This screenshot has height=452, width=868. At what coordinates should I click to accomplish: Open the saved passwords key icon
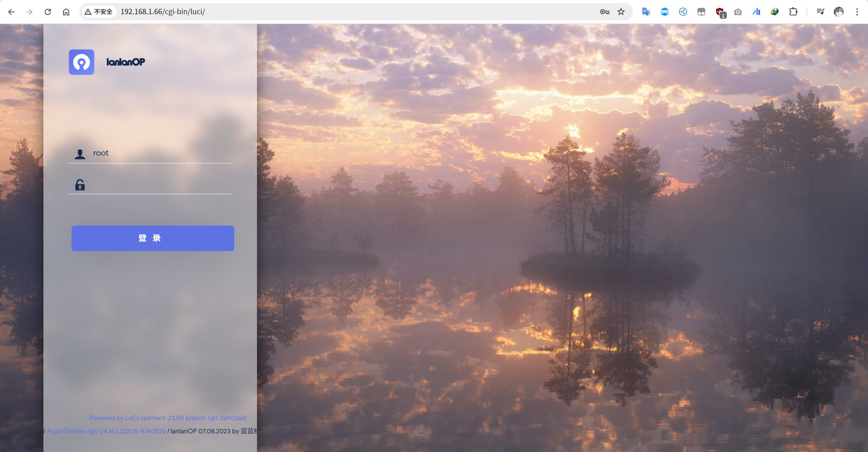click(604, 12)
